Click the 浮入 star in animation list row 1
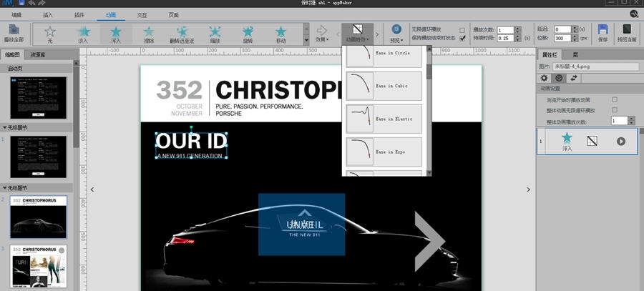Viewport: 644px width, 291px height. pos(567,138)
